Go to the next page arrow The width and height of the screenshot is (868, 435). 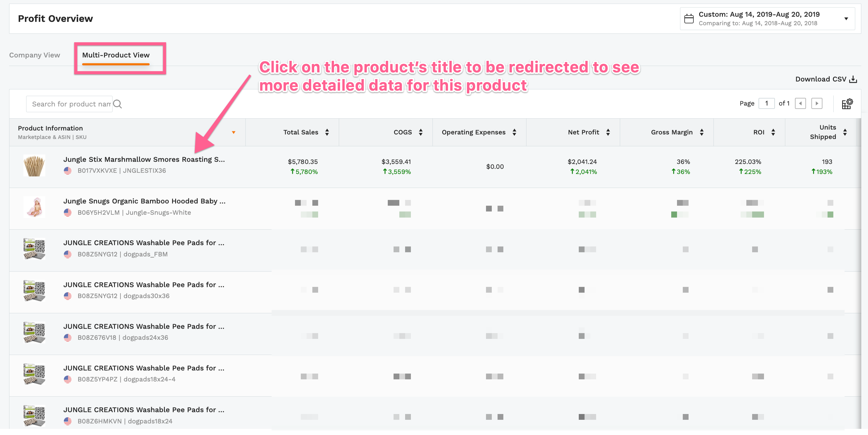click(x=816, y=103)
